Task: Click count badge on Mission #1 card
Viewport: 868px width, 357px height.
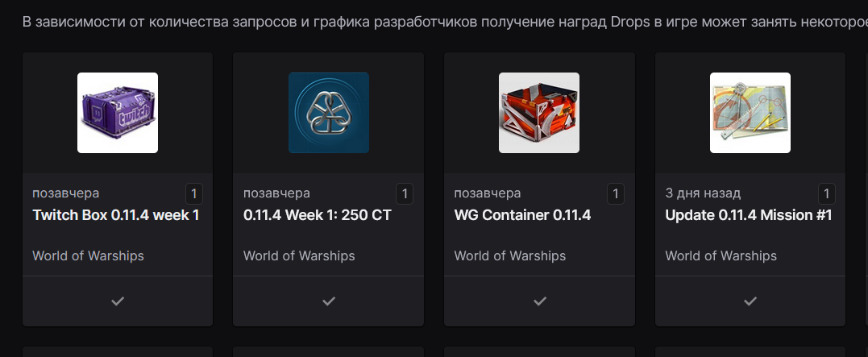Action: [x=826, y=193]
